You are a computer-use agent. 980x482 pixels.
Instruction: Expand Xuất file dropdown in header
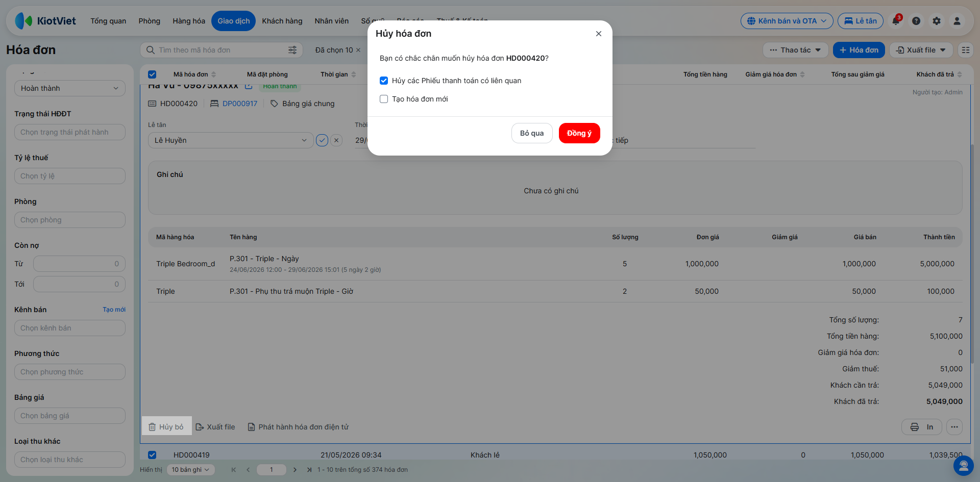coord(921,50)
